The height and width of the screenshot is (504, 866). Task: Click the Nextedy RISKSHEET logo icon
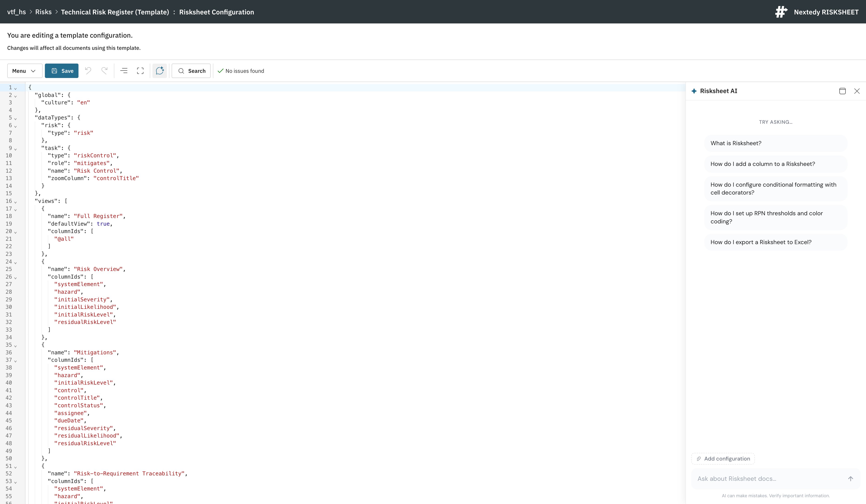[x=781, y=12]
